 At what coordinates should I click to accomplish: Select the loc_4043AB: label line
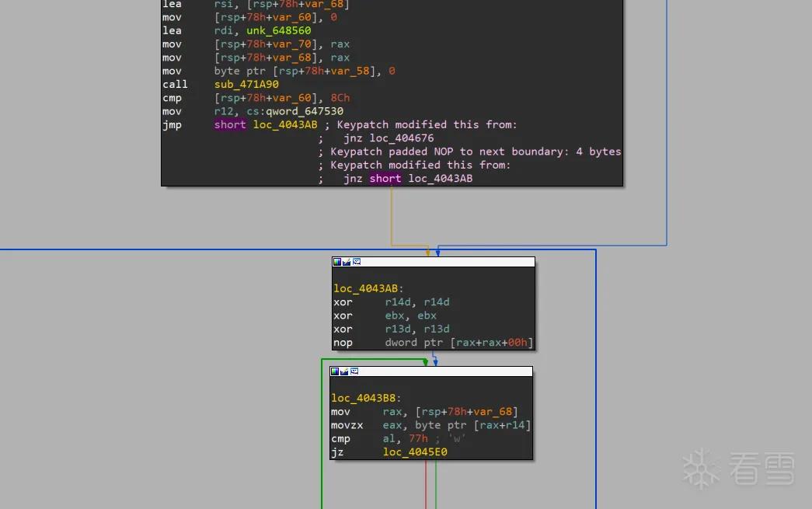click(x=368, y=288)
